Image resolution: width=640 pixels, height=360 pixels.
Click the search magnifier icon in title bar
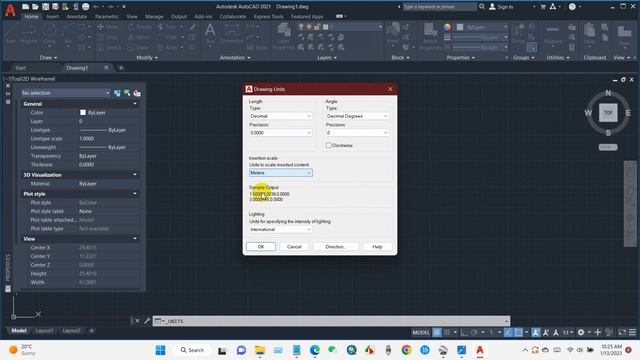(482, 7)
